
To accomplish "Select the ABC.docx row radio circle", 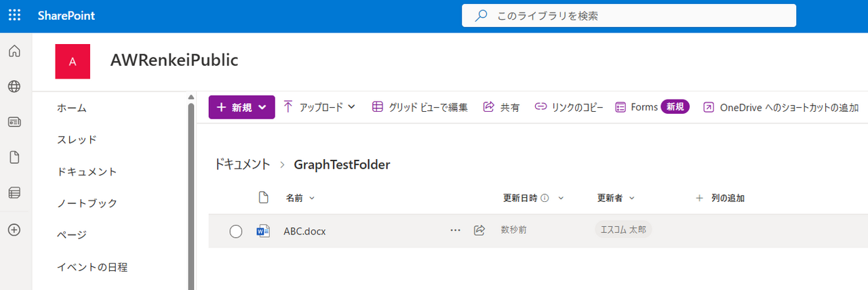I will click(x=236, y=232).
